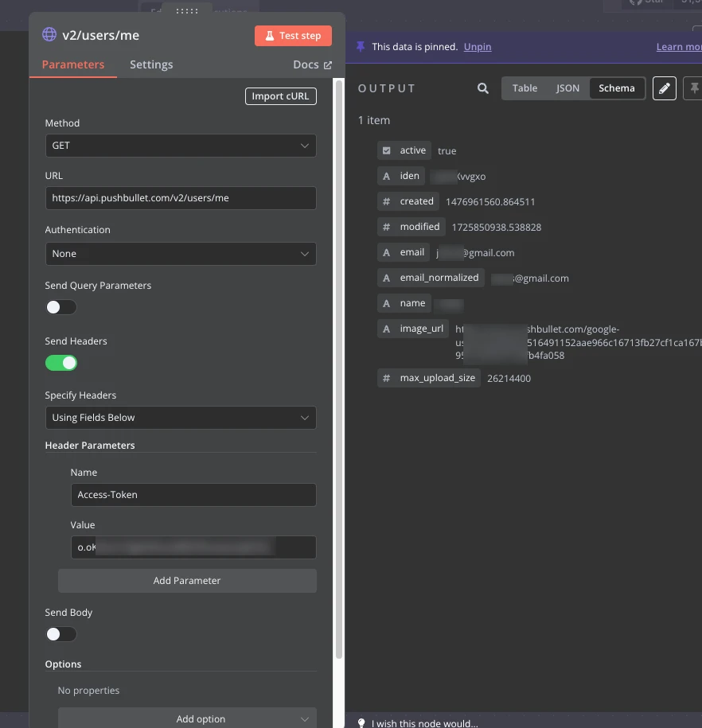
Task: Click the checkbox type icon beside active
Action: point(386,150)
